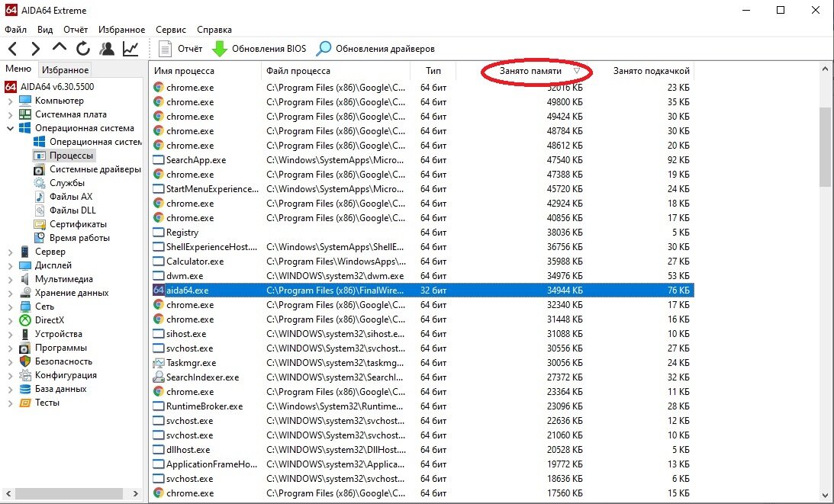834x504 pixels.
Task: Open the Сертификаты tree item
Action: (70, 224)
